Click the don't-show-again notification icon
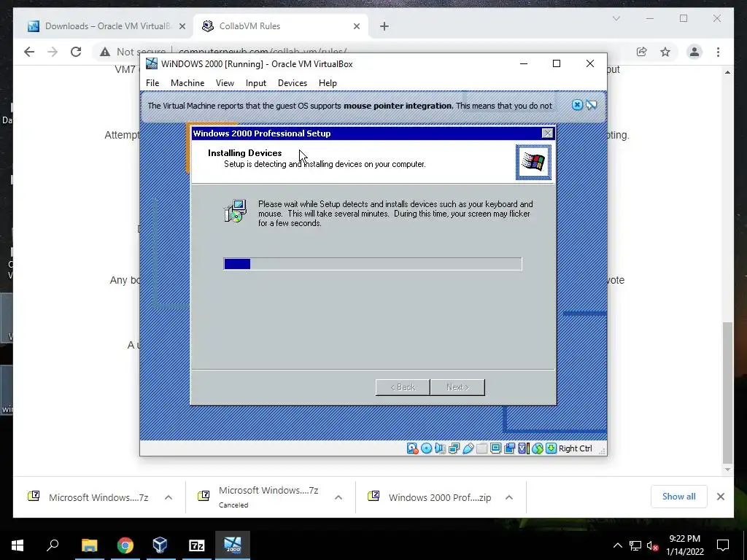Screen dimensions: 747x560 tap(591, 105)
